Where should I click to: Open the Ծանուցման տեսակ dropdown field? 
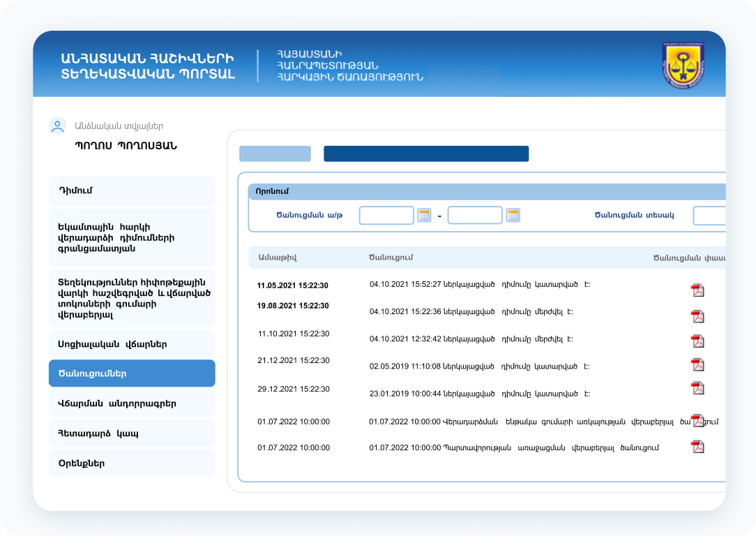click(709, 215)
